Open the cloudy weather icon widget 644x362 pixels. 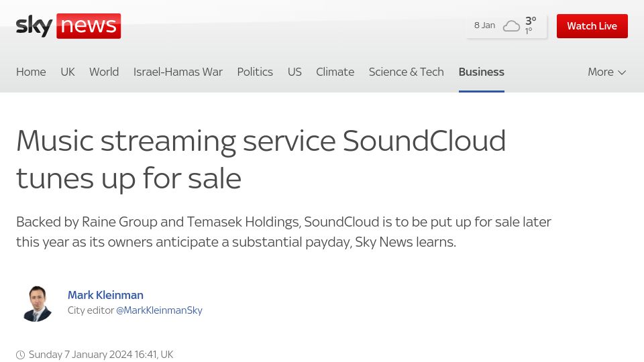(511, 26)
